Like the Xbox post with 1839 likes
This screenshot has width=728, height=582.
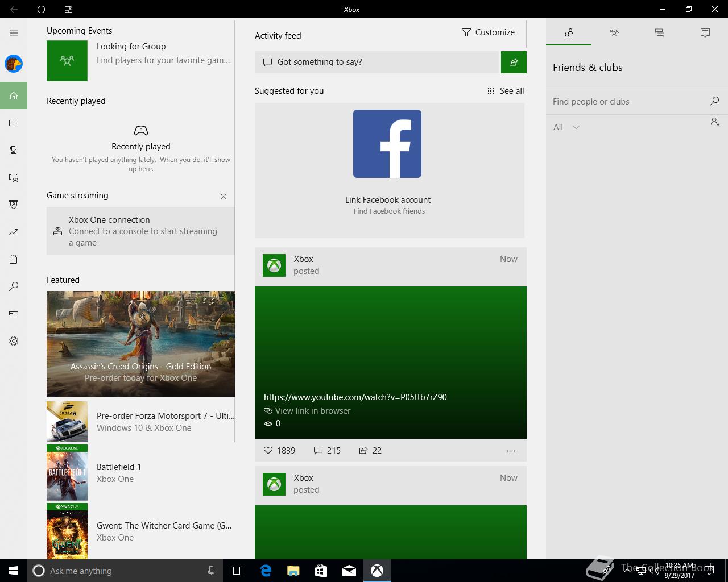click(x=279, y=450)
